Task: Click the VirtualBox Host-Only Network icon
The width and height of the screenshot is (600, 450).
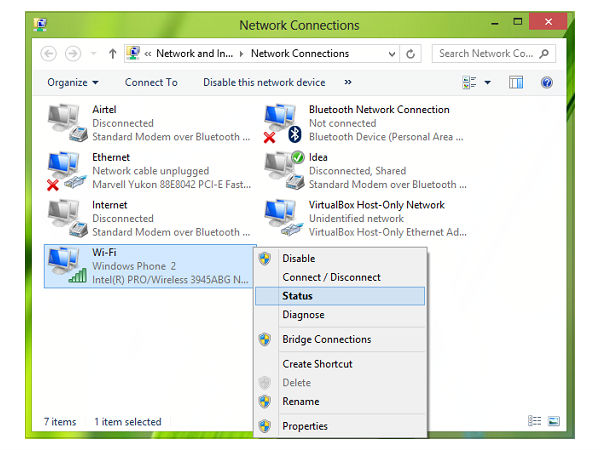Action: click(x=283, y=218)
